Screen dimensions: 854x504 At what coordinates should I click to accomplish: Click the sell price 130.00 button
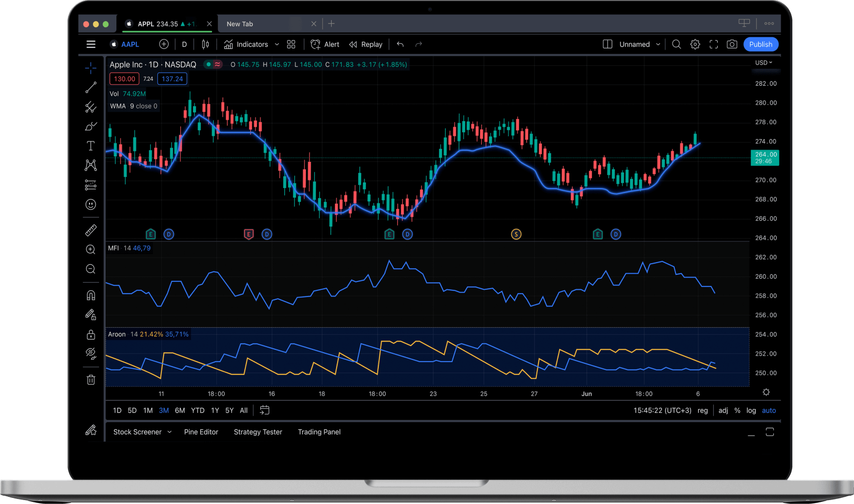(x=125, y=79)
